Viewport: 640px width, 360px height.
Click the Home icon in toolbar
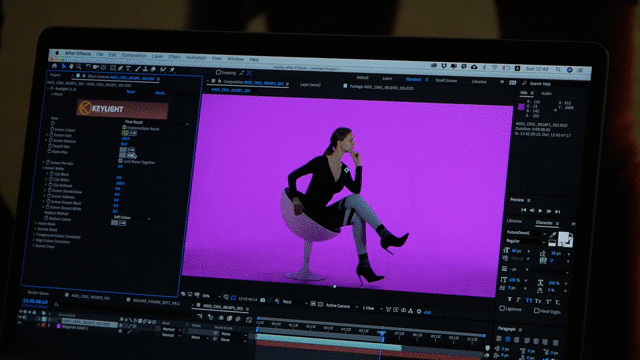(x=54, y=65)
